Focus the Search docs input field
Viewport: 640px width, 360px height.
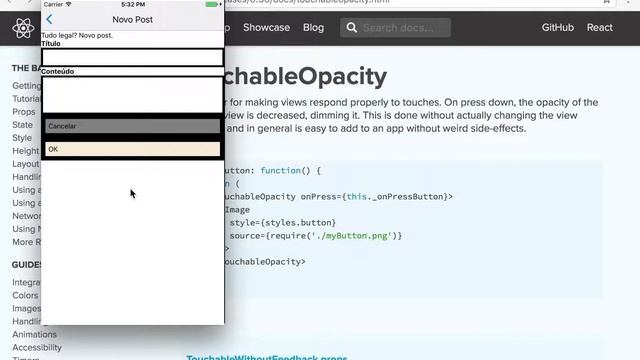pyautogui.click(x=396, y=28)
